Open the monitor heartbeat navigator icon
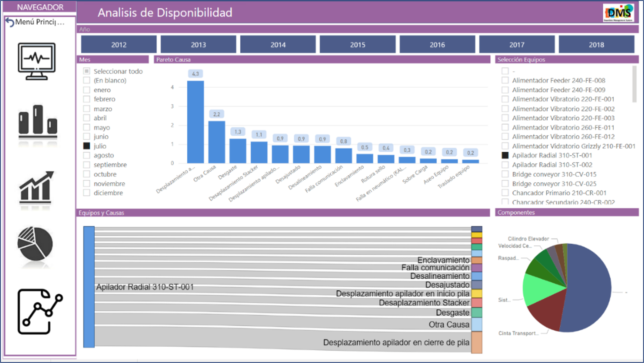 coord(37,61)
